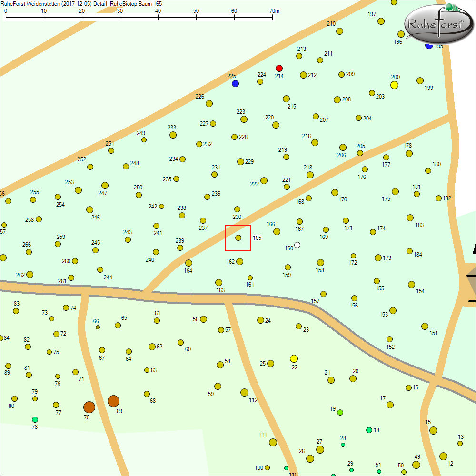The height and width of the screenshot is (476, 476).
Task: Select the blue tree marker 225
Action: 235,84
